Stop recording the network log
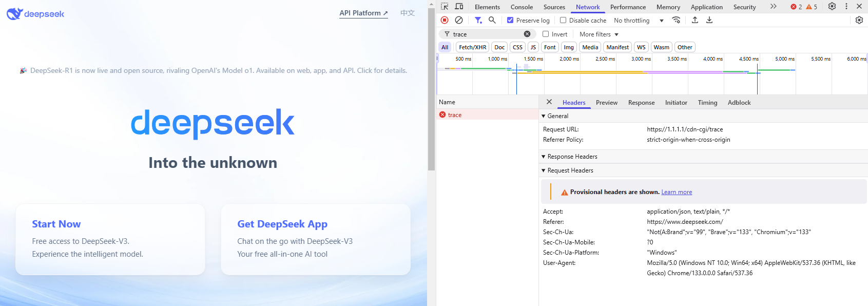Image resolution: width=868 pixels, height=306 pixels. point(445,20)
